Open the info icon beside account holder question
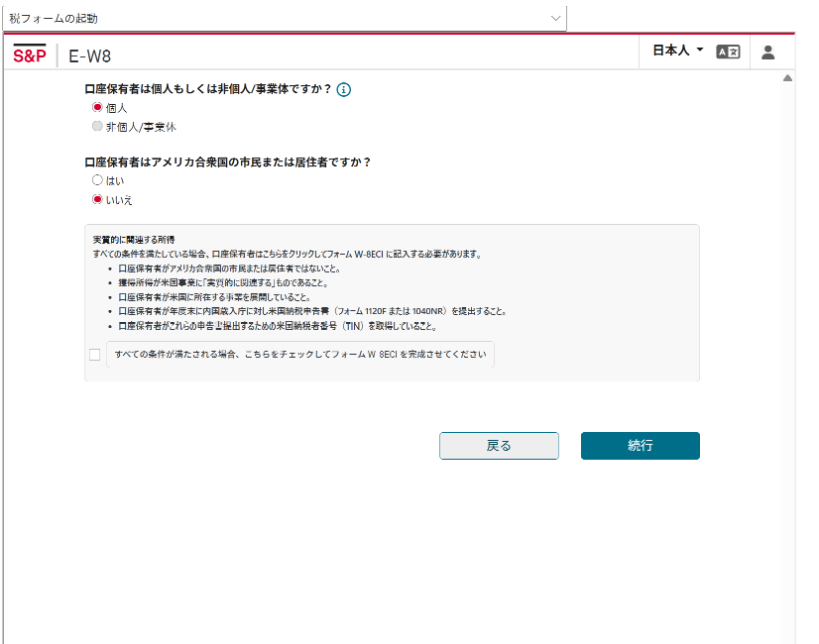The width and height of the screenshot is (819, 644). [x=344, y=90]
